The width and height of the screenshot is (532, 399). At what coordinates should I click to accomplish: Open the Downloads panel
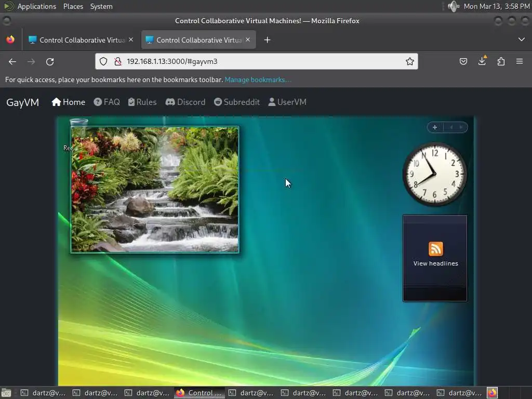point(482,61)
